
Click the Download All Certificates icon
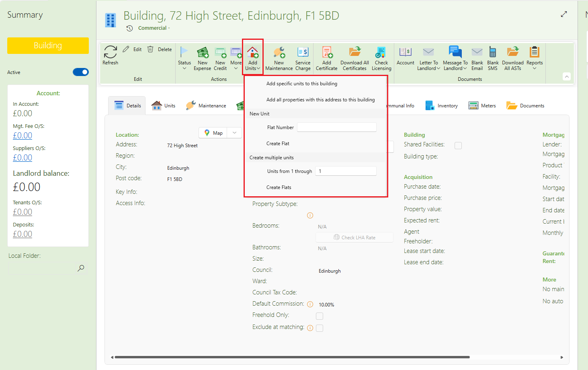(354, 52)
